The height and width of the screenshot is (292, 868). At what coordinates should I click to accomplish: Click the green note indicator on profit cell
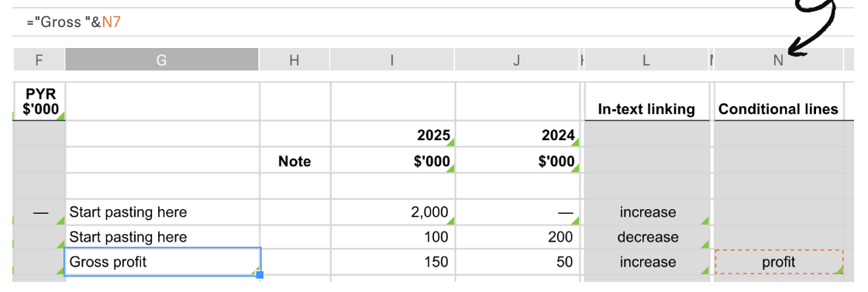(x=840, y=270)
